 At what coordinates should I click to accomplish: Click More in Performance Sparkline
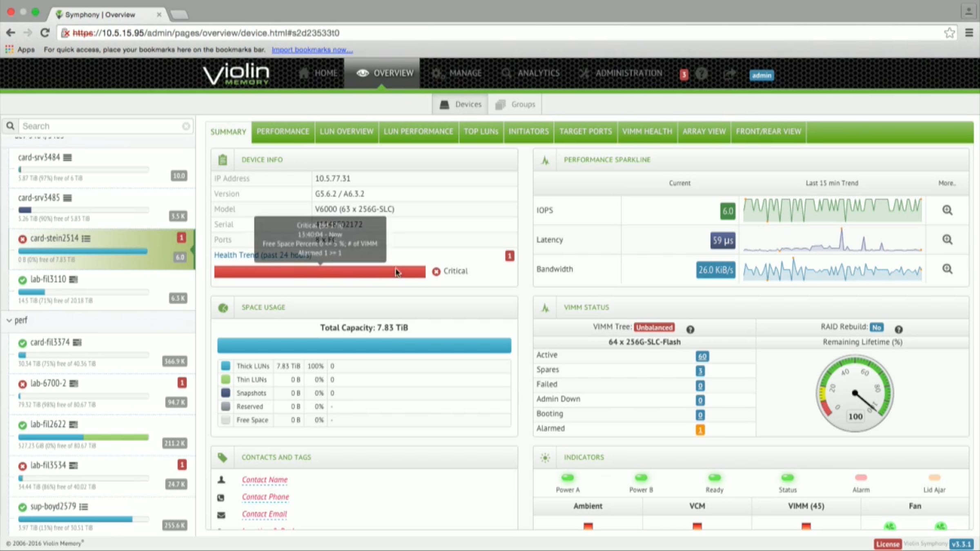pos(947,183)
